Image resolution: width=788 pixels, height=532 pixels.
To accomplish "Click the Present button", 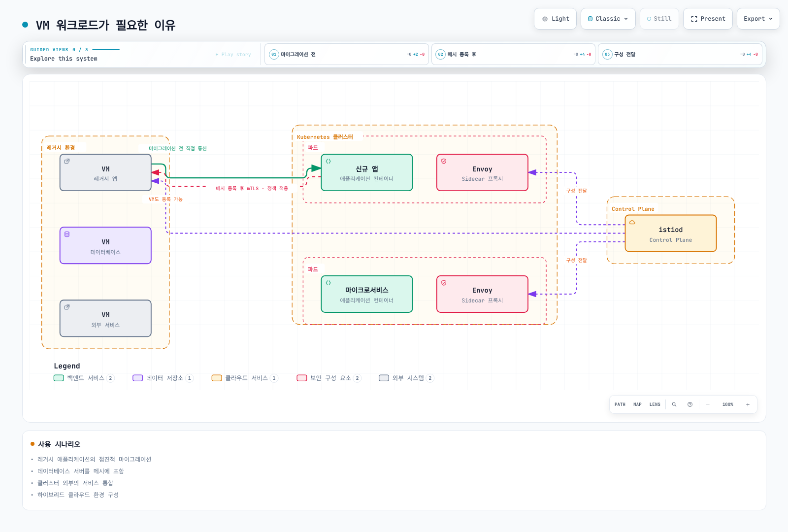I will coord(708,19).
